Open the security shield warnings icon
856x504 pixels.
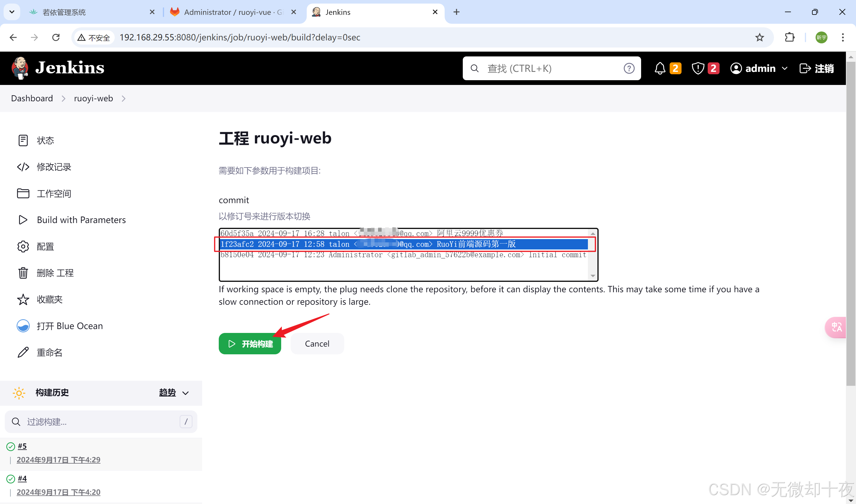[698, 68]
